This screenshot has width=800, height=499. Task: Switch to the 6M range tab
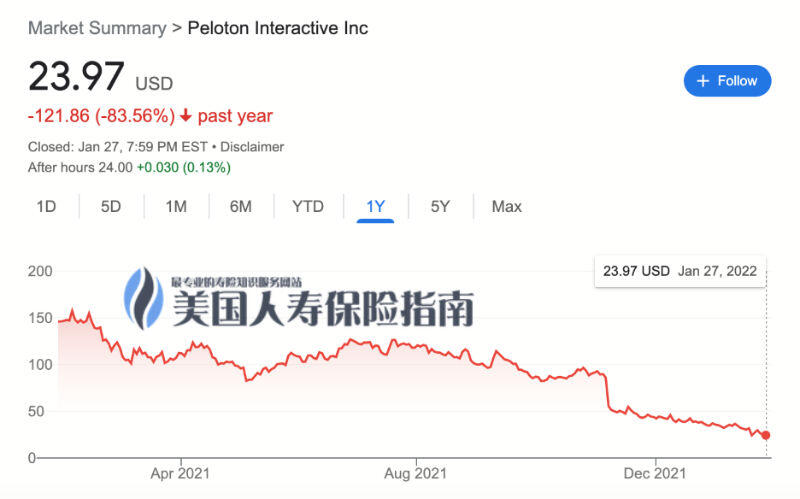point(241,207)
